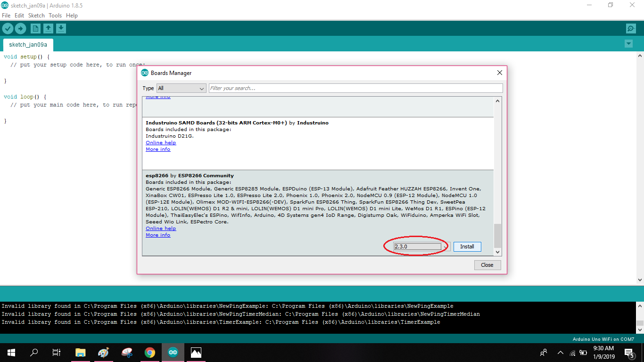Open Task View from the taskbar
644x362 pixels.
57,352
